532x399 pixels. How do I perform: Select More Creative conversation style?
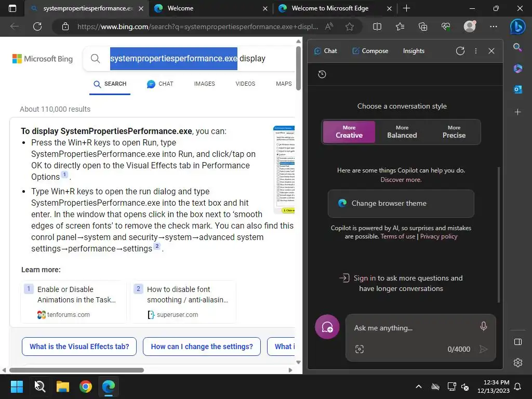349,131
